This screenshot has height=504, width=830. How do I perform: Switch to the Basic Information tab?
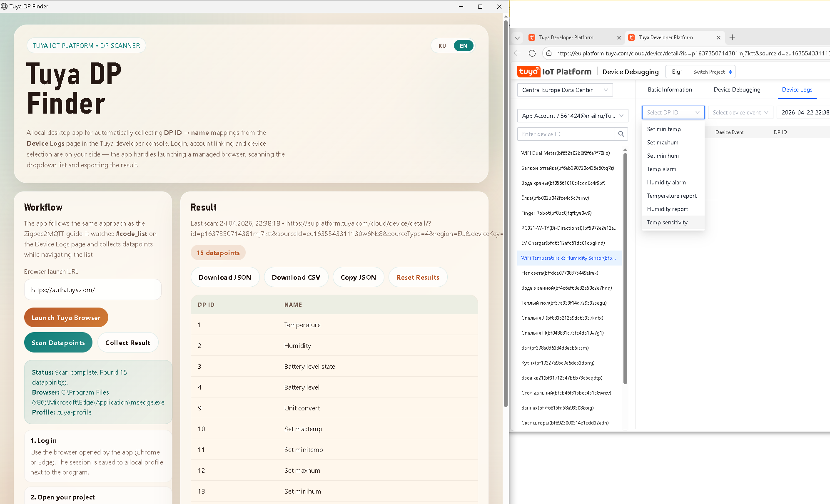click(670, 89)
